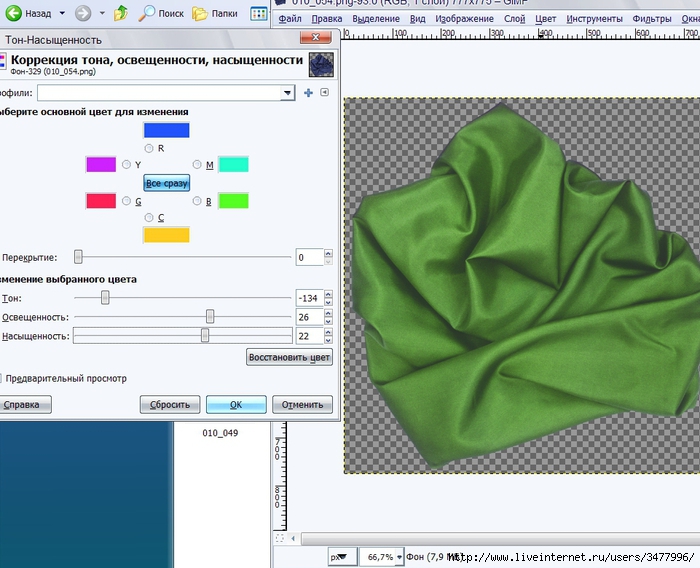Select the M color radio button
Screen dimensions: 700x568
197,165
